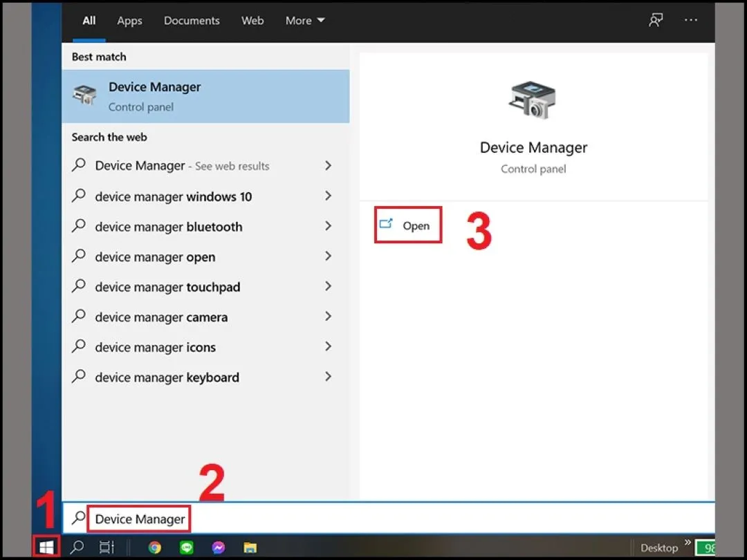Image resolution: width=747 pixels, height=560 pixels.
Task: Select the Apps filter tab
Action: point(129,21)
